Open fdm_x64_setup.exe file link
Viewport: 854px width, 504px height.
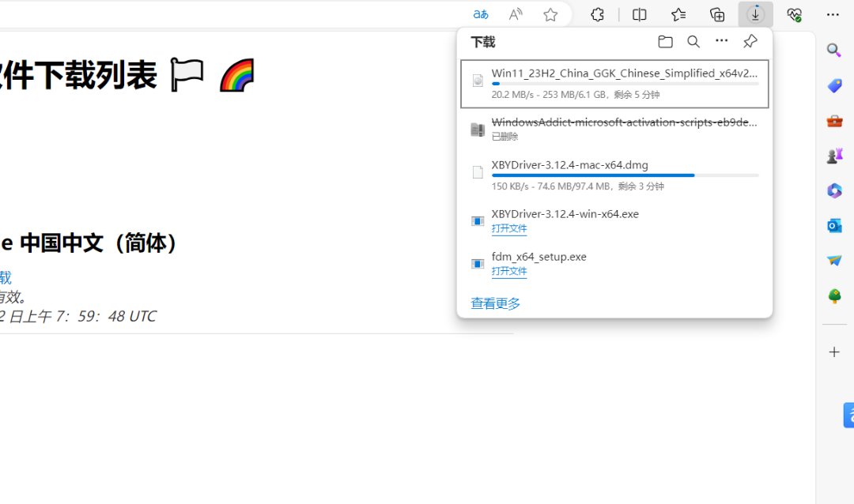tap(508, 272)
